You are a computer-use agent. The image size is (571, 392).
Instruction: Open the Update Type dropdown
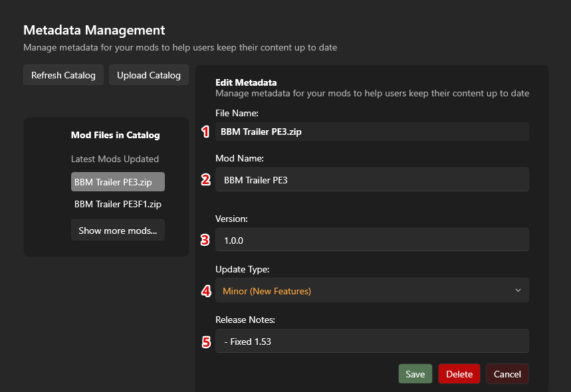point(372,290)
